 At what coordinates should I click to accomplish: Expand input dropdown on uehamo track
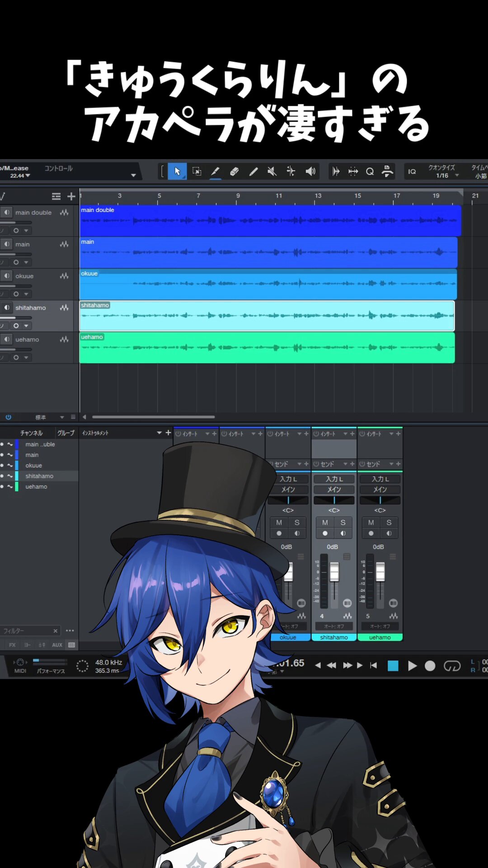tap(26, 358)
